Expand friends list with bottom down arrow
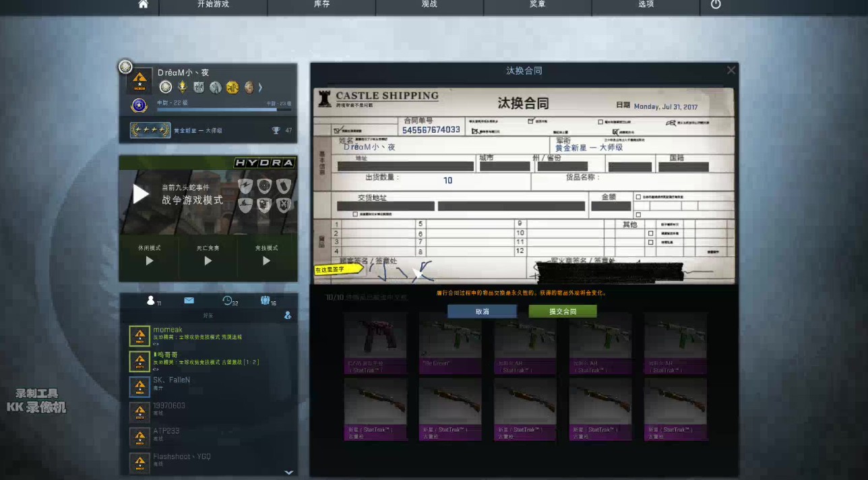 (288, 472)
